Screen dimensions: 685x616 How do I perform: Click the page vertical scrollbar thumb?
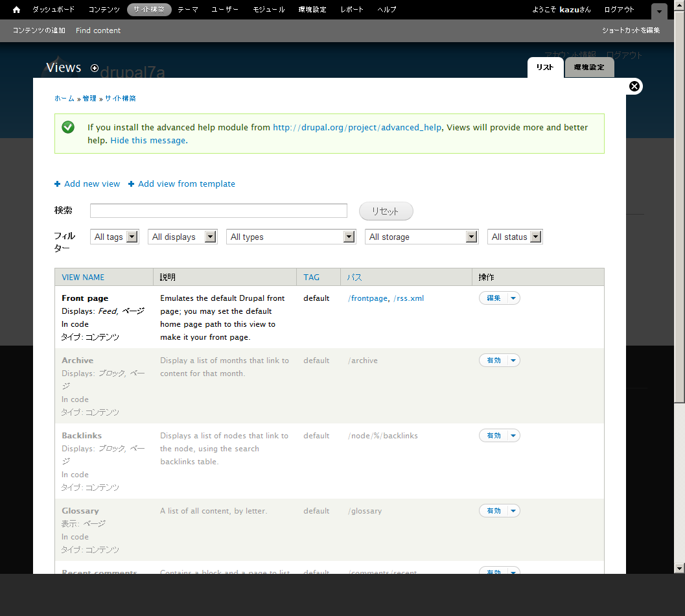(679, 206)
